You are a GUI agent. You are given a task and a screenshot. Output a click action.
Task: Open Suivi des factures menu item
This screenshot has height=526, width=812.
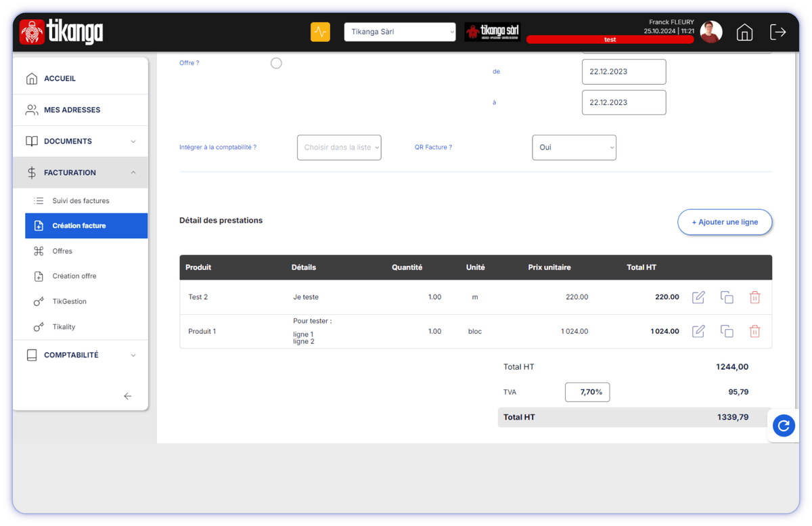pyautogui.click(x=81, y=201)
